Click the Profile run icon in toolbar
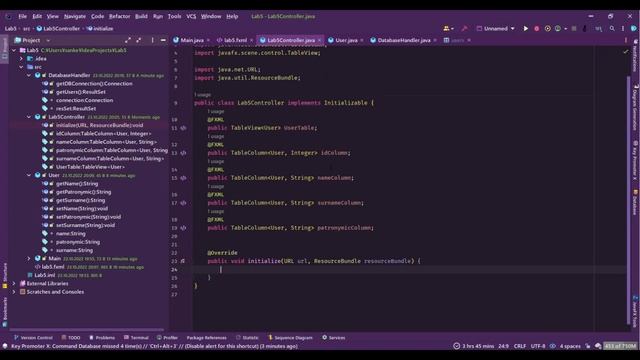640x360 pixels. pyautogui.click(x=558, y=29)
